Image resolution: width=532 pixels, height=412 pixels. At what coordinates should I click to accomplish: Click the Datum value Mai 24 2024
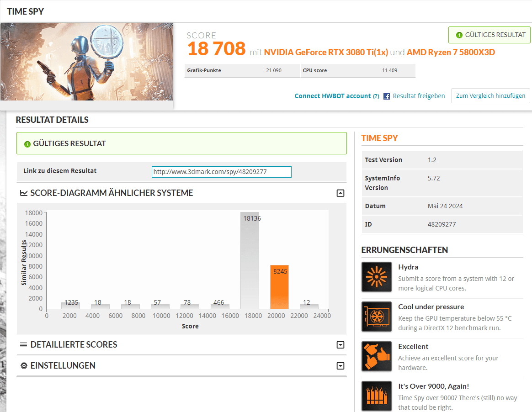click(445, 206)
